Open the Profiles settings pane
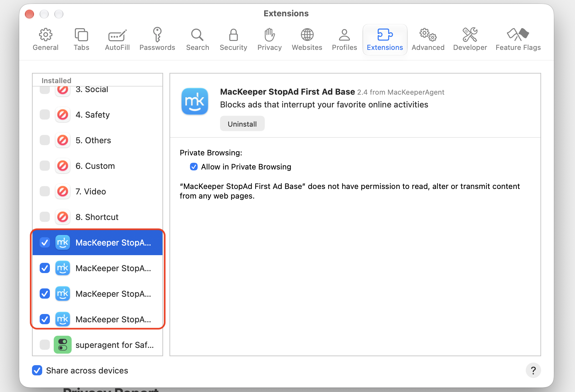 tap(344, 40)
